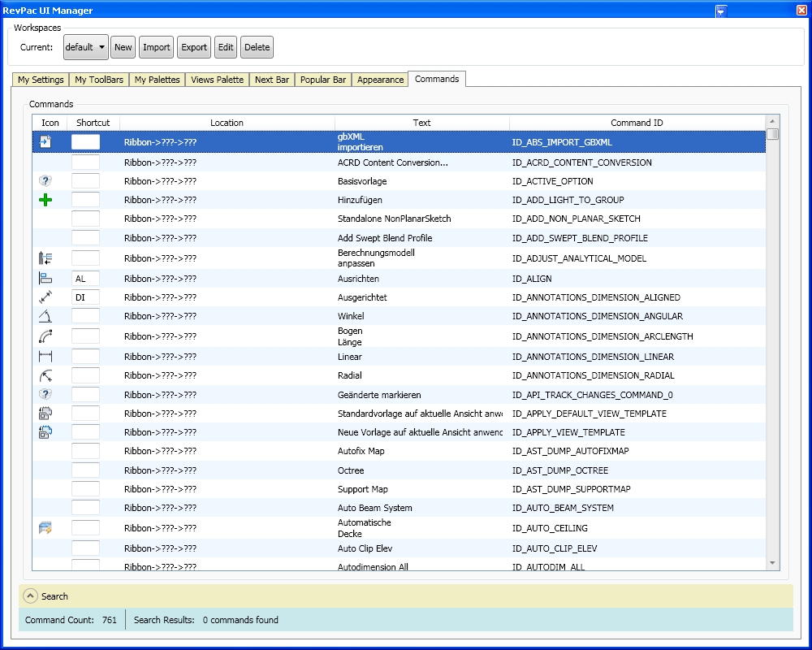812x650 pixels.
Task: Close the RevPac UI Manager window
Action: [801, 10]
